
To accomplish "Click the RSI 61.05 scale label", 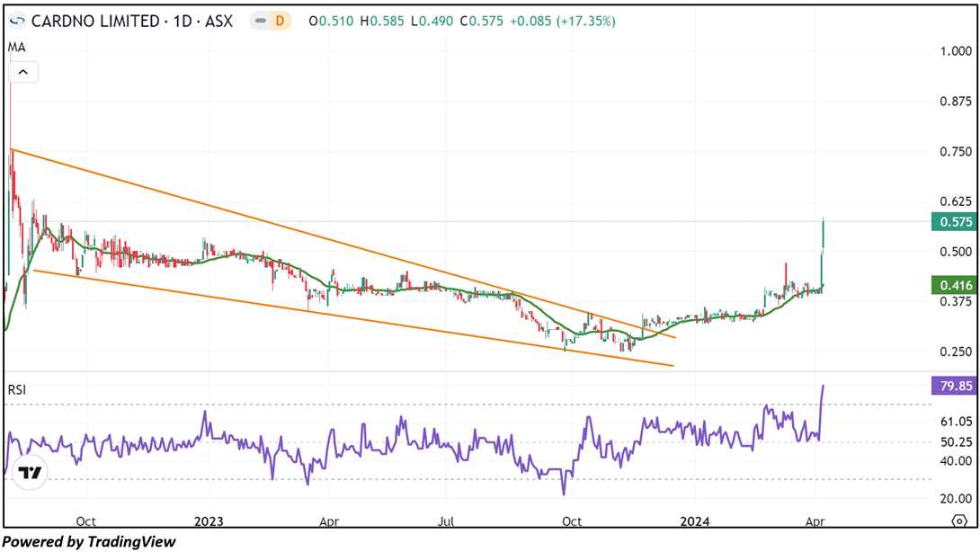I will tap(957, 422).
